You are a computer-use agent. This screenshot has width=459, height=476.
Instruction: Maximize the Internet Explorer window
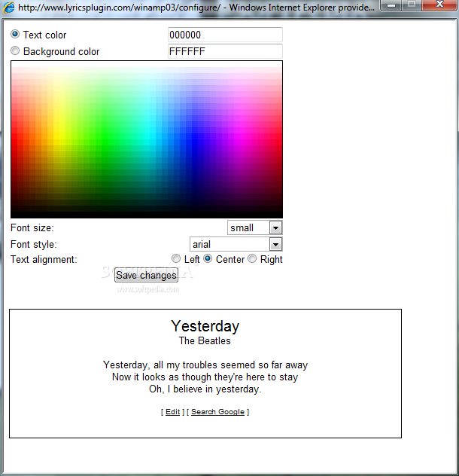point(412,5)
